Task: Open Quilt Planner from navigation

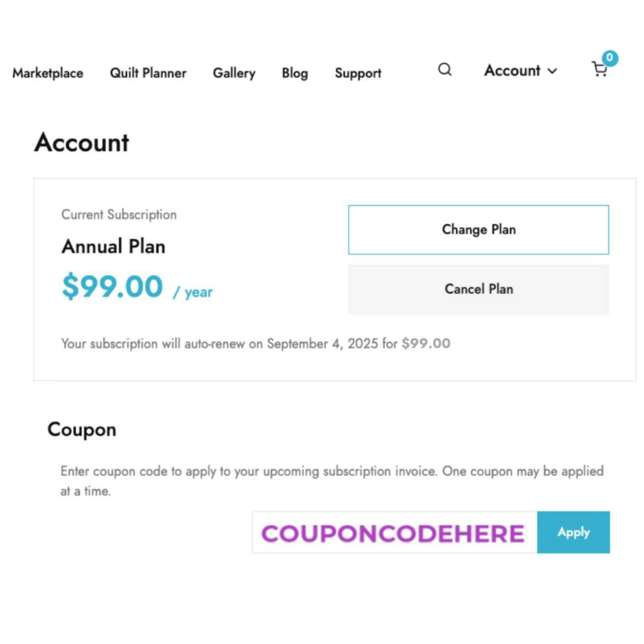Action: click(x=148, y=73)
